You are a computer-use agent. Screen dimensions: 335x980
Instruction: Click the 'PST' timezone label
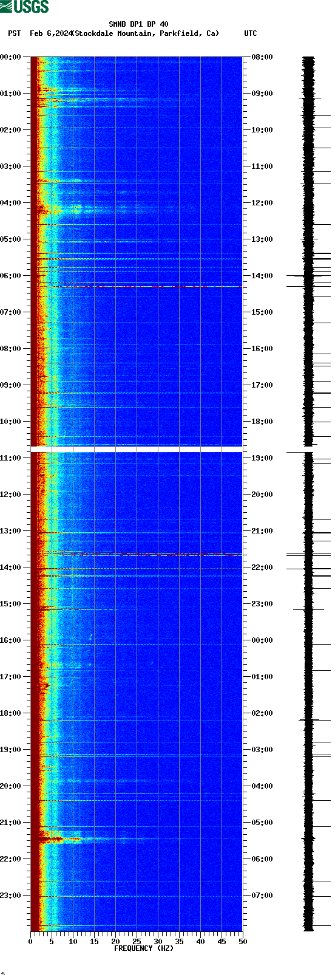(x=15, y=33)
